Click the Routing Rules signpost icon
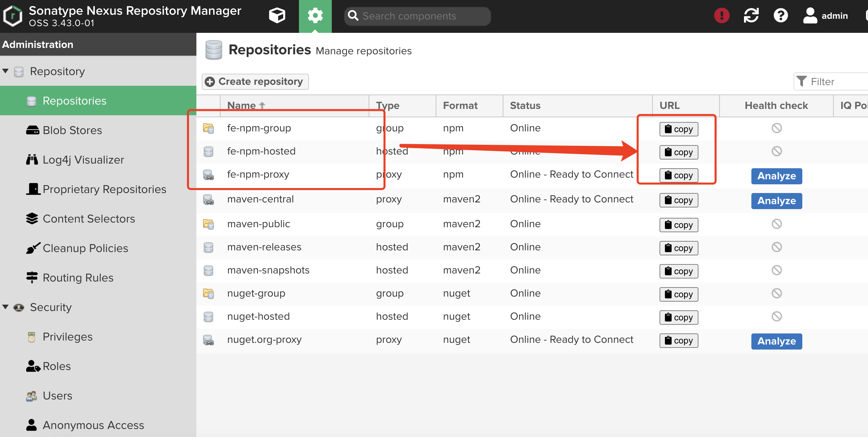This screenshot has height=437, width=868. click(x=32, y=277)
